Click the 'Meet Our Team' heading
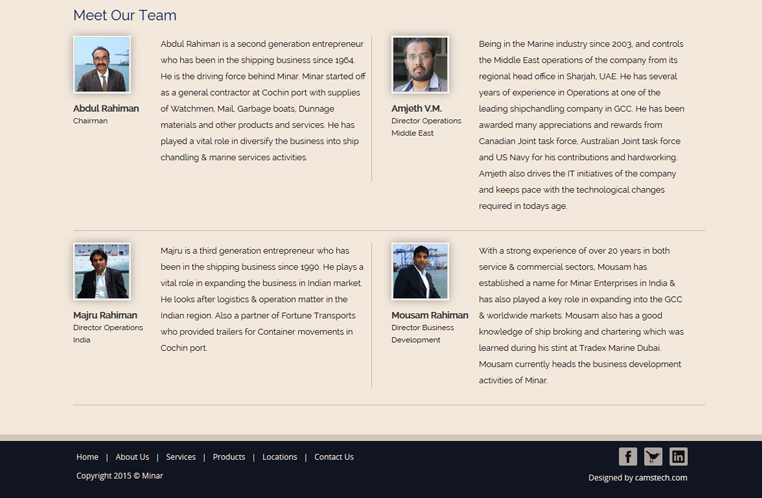Screen dimensions: 762x498 [x=125, y=15]
